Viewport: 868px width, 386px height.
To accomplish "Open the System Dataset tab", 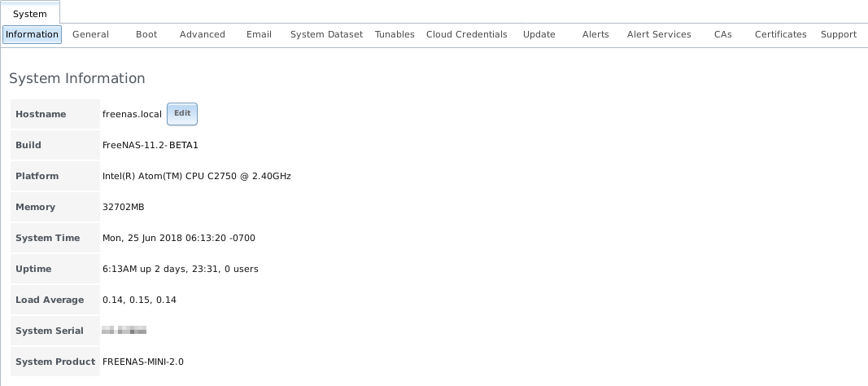I will pyautogui.click(x=326, y=34).
